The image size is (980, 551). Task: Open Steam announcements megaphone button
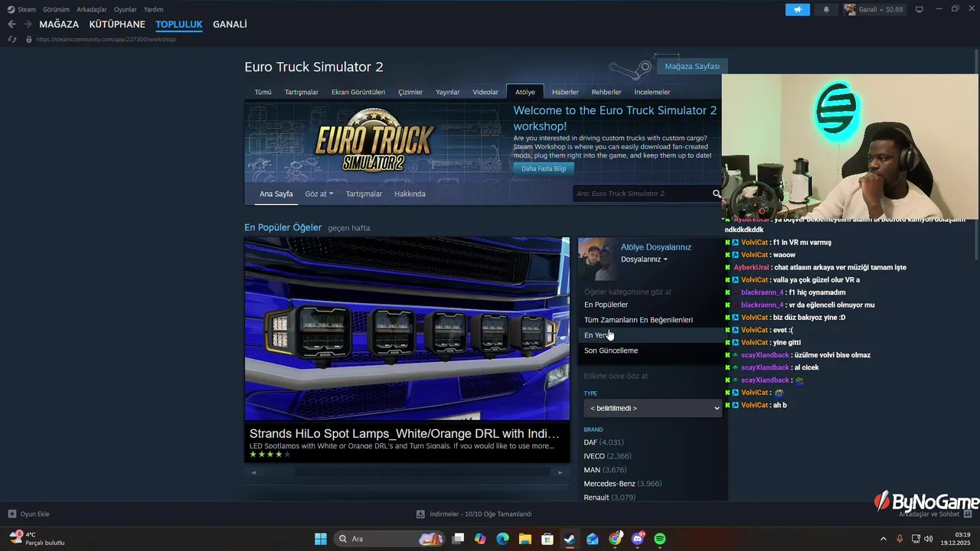pyautogui.click(x=797, y=9)
